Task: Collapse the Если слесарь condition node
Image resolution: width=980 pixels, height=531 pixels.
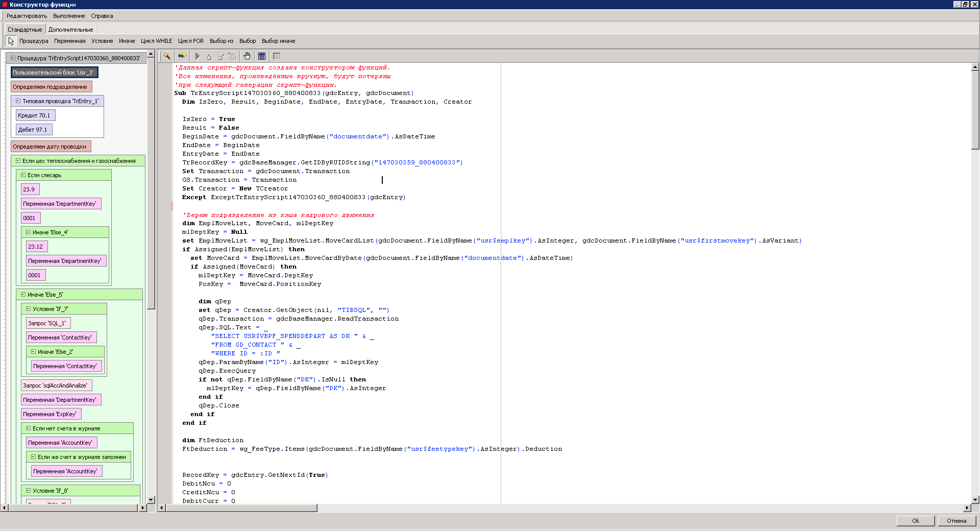Action: pos(22,175)
